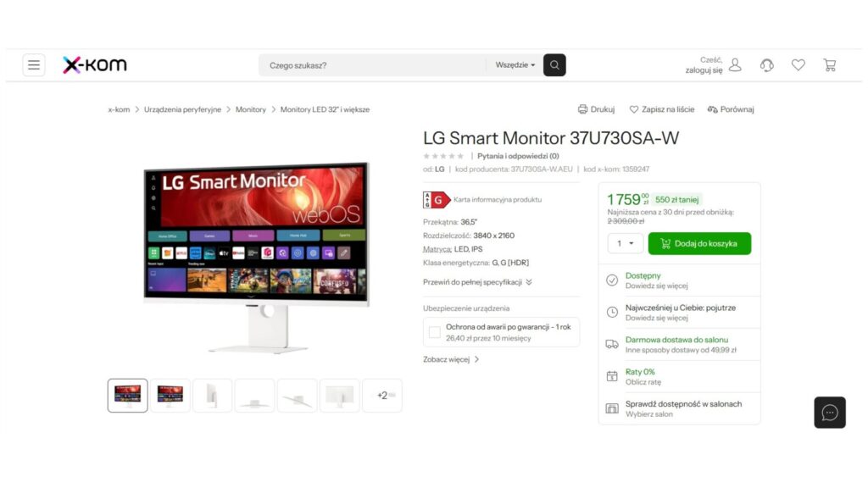Viewport: 868px width, 488px height.
Task: Open the +2 more photos thumbnail
Action: [382, 396]
